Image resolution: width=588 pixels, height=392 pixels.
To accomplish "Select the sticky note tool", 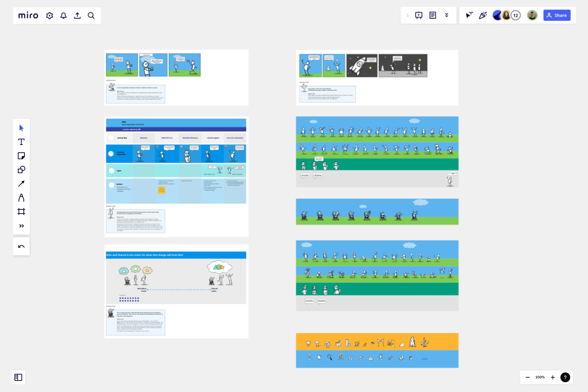I will (x=21, y=156).
